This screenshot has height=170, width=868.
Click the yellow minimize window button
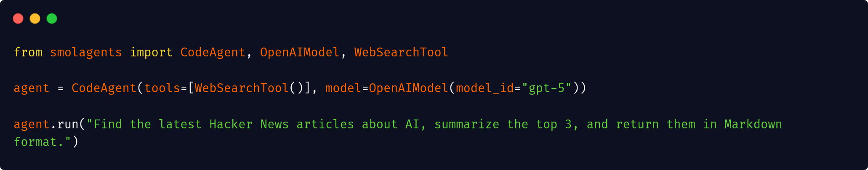pos(35,19)
